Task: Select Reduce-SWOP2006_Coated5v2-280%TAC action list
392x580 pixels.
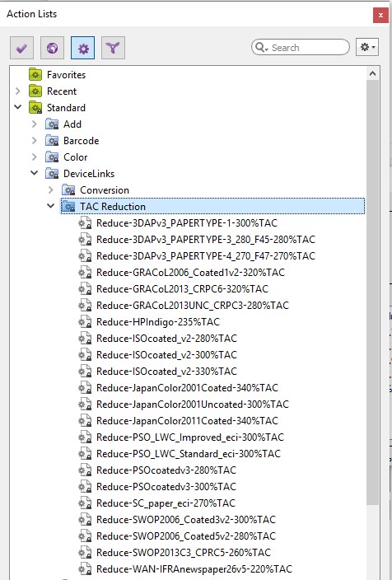Action: [186, 536]
